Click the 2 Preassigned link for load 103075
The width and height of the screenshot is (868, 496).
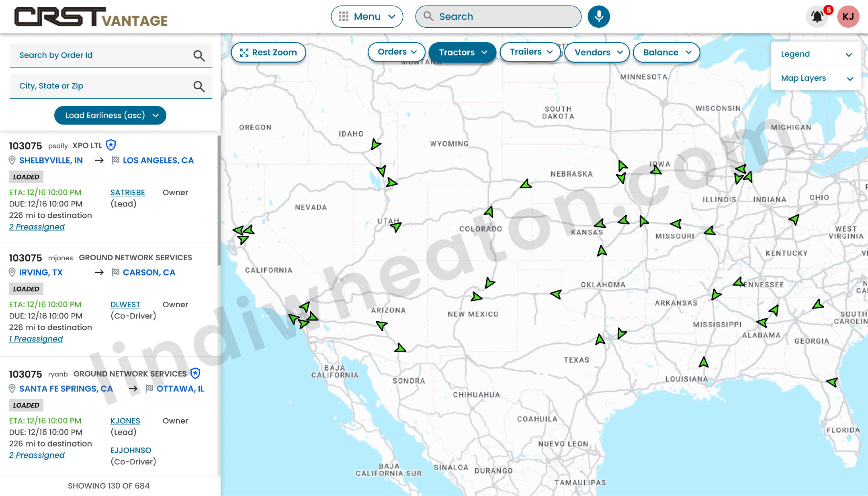tap(37, 227)
